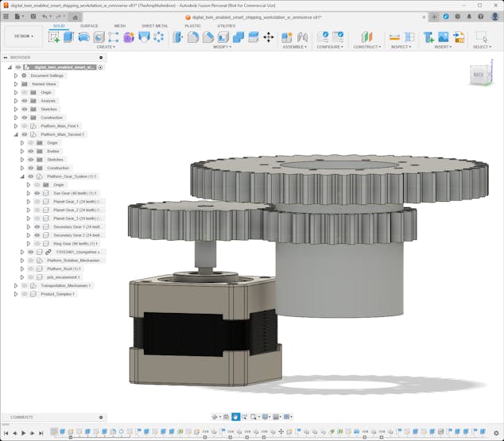
Task: Open the CONSTRUCT menu label
Action: [x=366, y=47]
